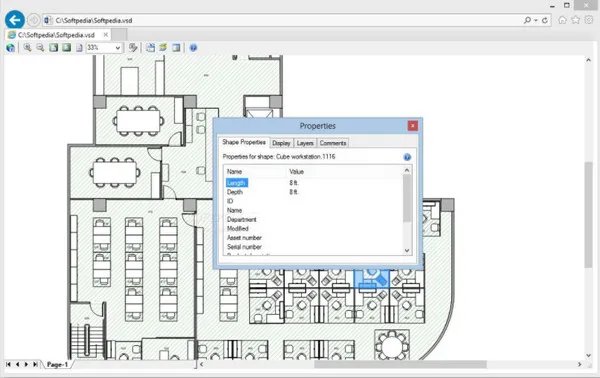Click the next page navigation arrow
Screen dimensions: 600x378
click(x=26, y=364)
